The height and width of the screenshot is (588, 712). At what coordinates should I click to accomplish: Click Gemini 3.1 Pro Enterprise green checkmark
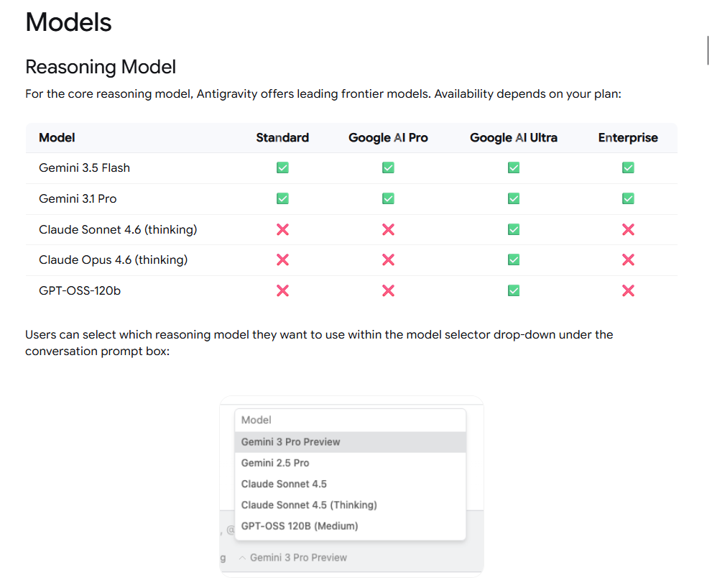628,198
